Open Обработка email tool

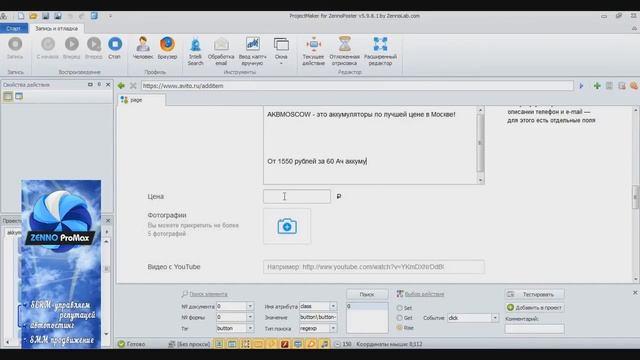(x=221, y=51)
